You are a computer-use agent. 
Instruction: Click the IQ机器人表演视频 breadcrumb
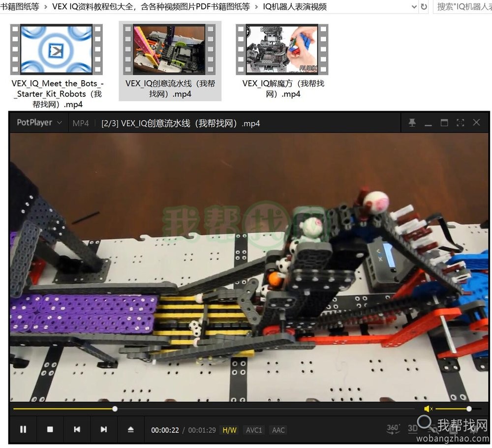pyautogui.click(x=295, y=6)
